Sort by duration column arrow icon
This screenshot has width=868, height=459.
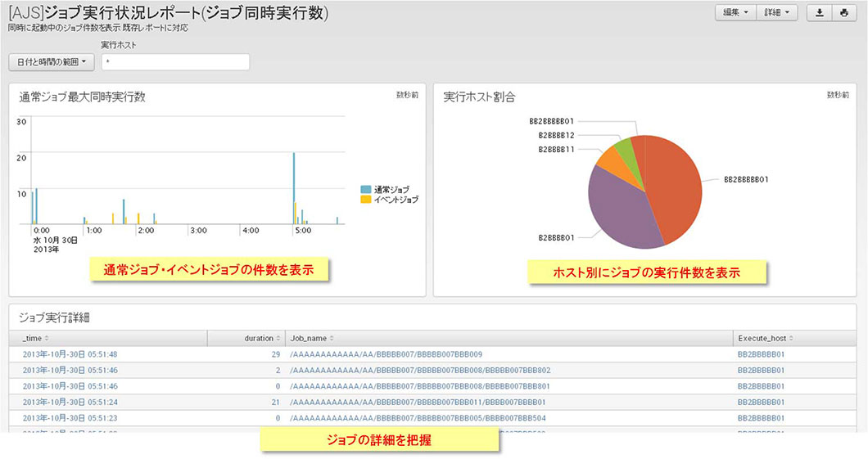278,338
